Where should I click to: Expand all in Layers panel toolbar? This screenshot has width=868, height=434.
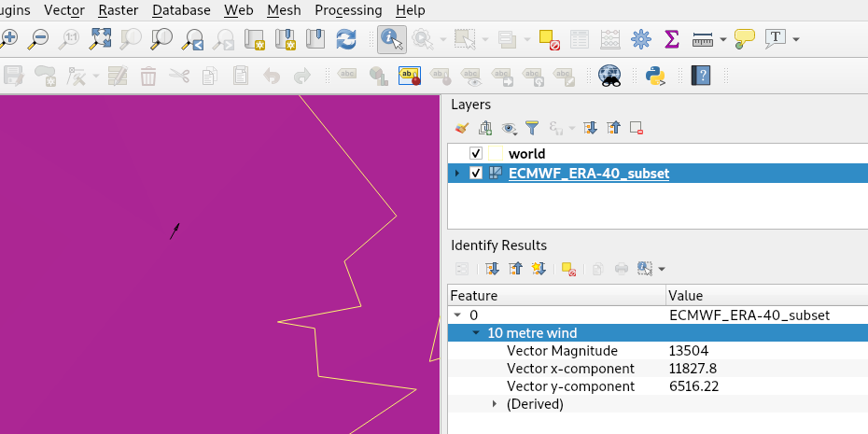point(591,129)
